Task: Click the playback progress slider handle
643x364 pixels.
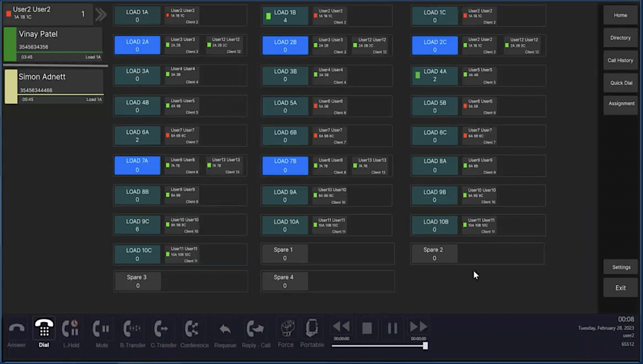Action: click(x=425, y=346)
